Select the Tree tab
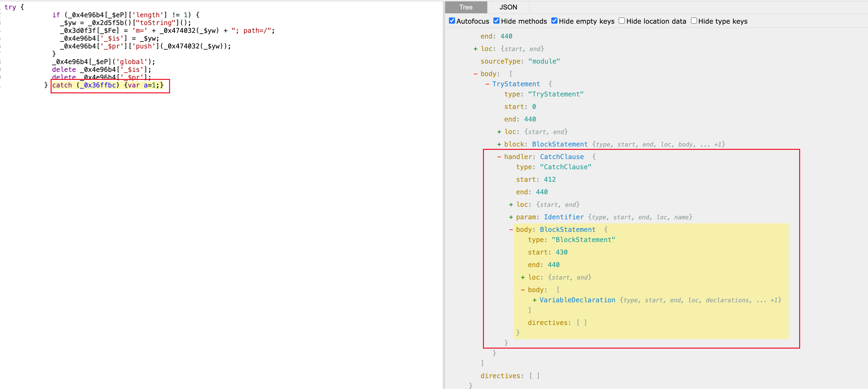Viewport: 868px width, 389px height. 466,7
